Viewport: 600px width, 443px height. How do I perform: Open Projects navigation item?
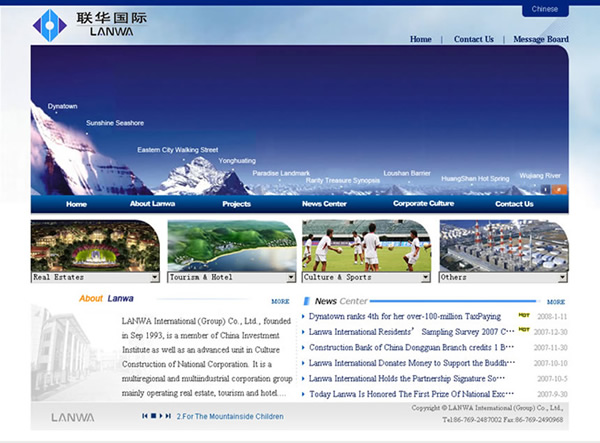tap(236, 204)
